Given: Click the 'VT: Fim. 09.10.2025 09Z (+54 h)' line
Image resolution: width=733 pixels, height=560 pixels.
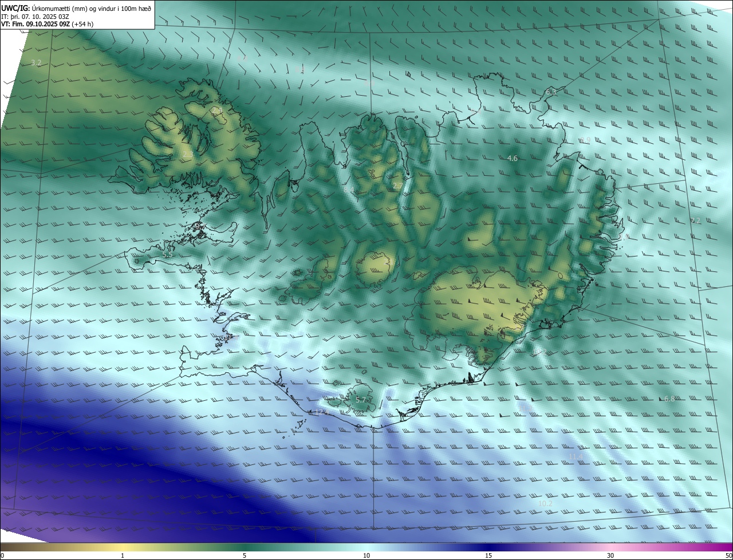Looking at the screenshot, I should tap(47, 24).
